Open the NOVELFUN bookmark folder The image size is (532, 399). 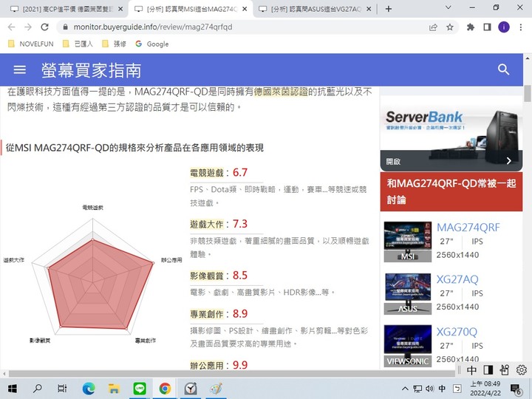pos(31,44)
